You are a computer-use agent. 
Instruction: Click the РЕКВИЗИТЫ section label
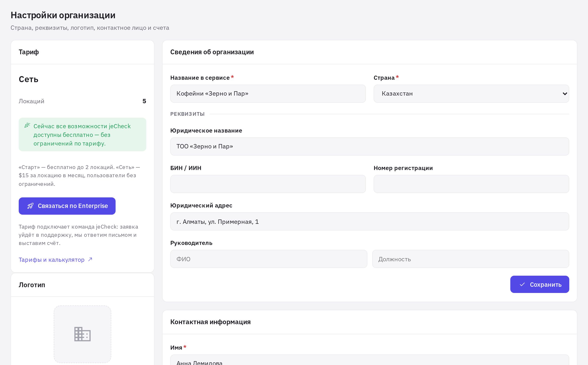coord(187,114)
